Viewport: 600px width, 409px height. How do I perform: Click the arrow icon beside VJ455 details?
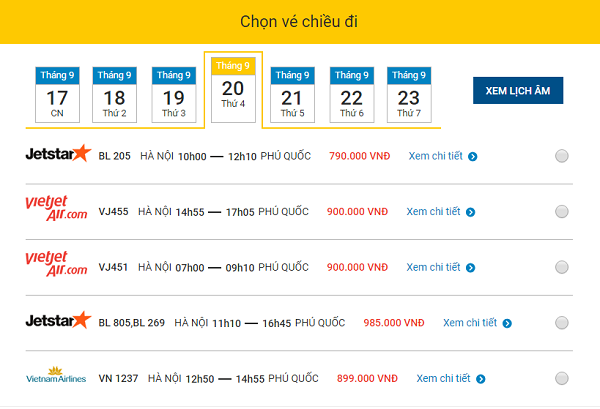tap(470, 212)
